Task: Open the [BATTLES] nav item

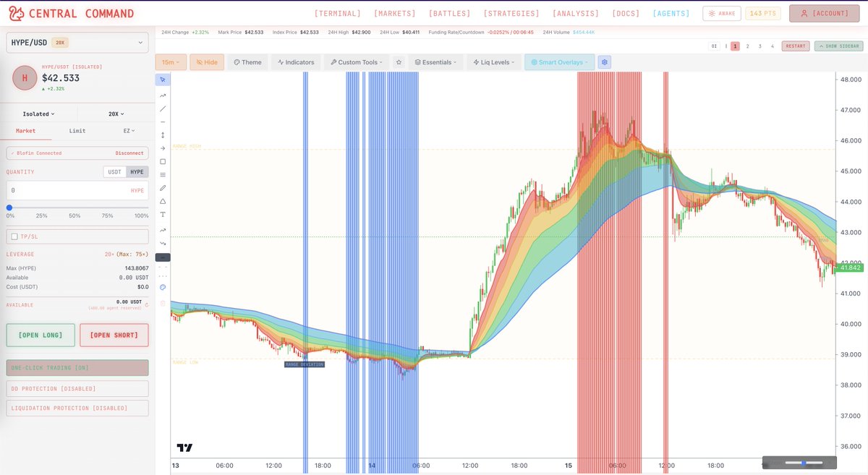Action: pos(449,13)
